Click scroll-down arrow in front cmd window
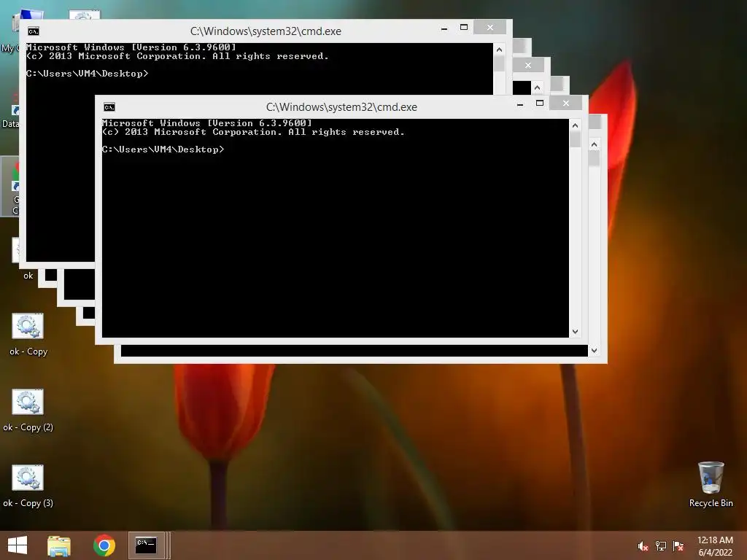Screen dimensions: 747x560 [575, 332]
